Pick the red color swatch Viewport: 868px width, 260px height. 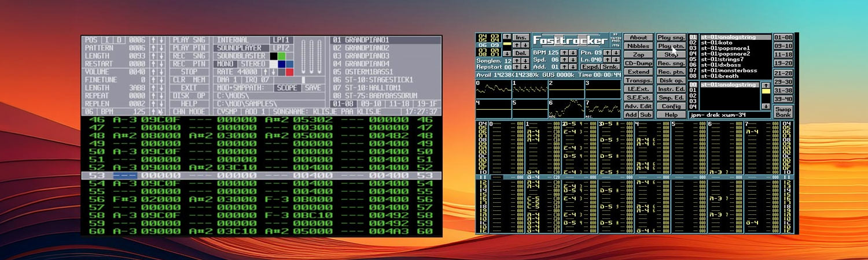pos(289,72)
